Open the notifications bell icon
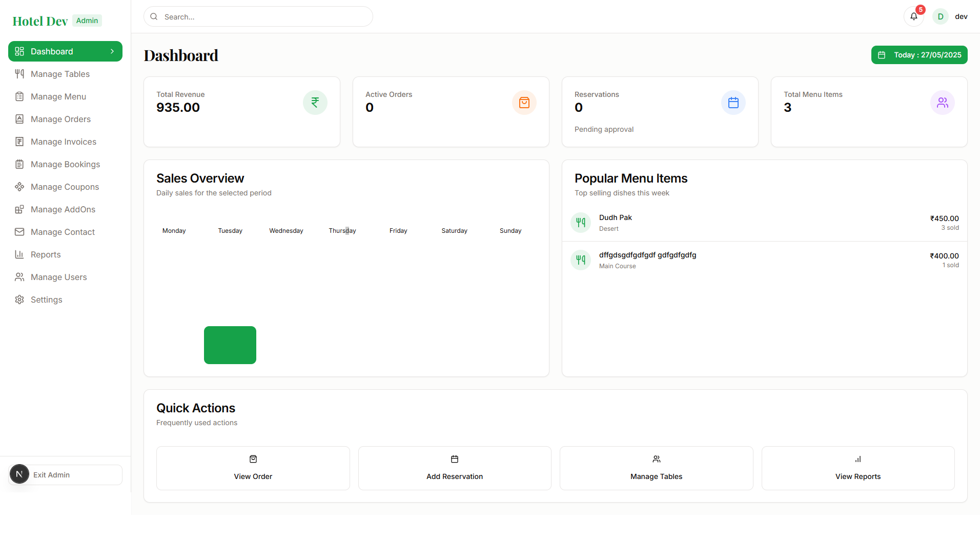 tap(913, 16)
